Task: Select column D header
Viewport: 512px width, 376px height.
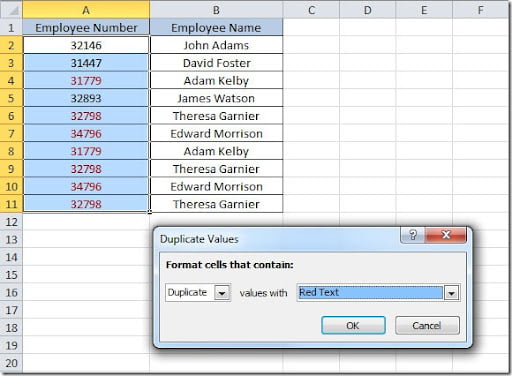Action: click(368, 10)
